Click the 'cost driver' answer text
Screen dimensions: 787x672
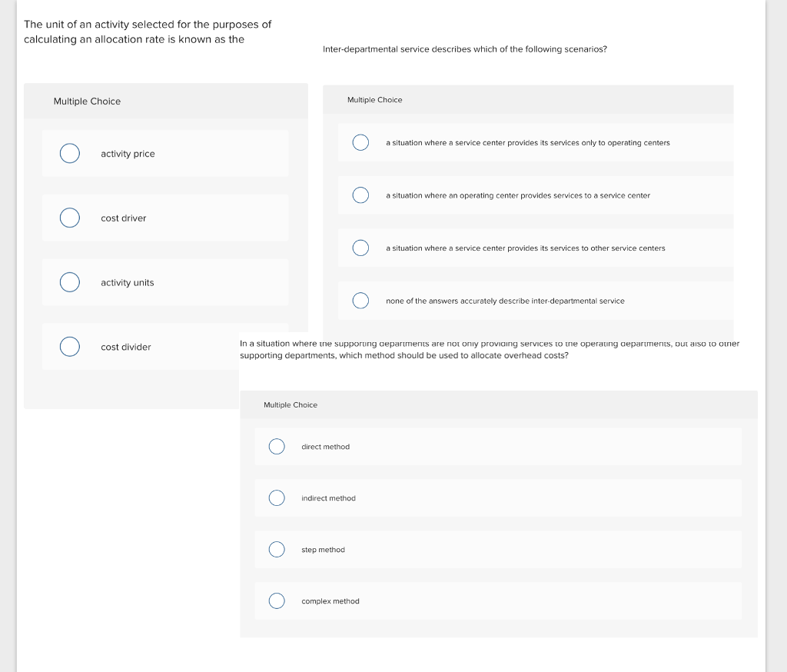(123, 218)
